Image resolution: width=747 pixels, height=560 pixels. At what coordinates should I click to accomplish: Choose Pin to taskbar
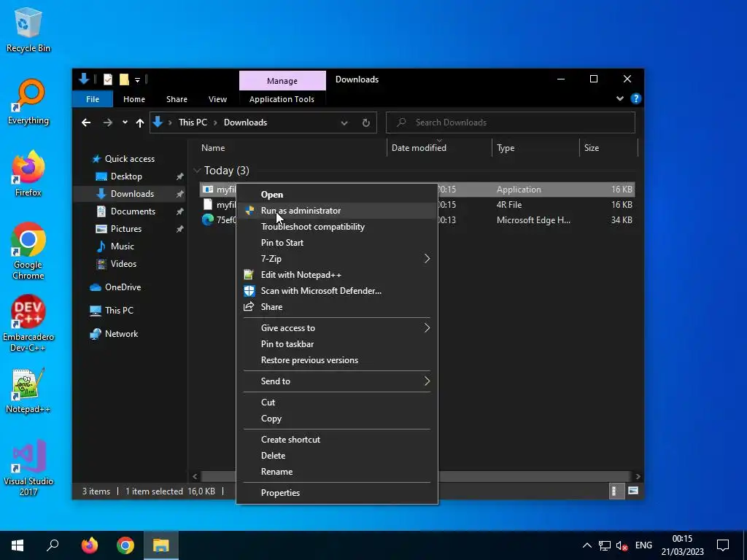[x=337, y=344]
